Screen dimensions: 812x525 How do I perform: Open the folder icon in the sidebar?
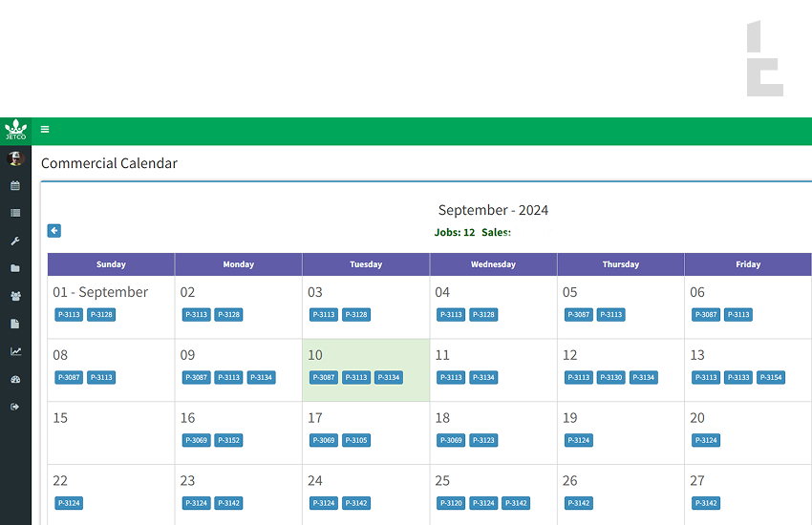(x=15, y=269)
